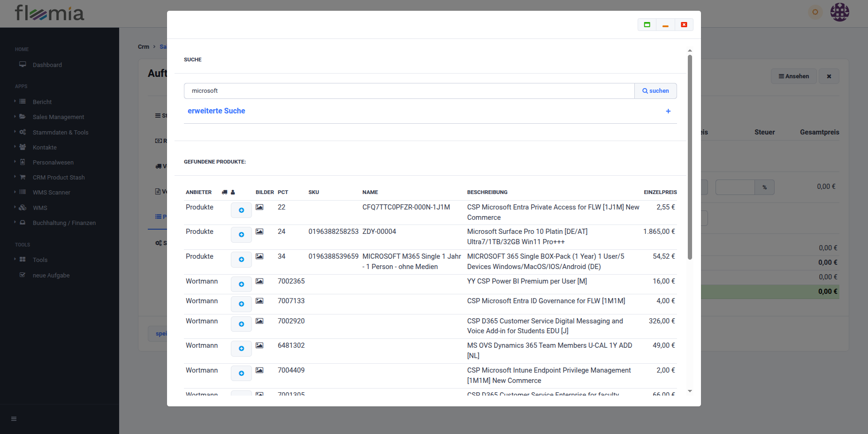Viewport: 868px width, 434px height.
Task: Click into the microsoft search text field
Action: tap(408, 91)
